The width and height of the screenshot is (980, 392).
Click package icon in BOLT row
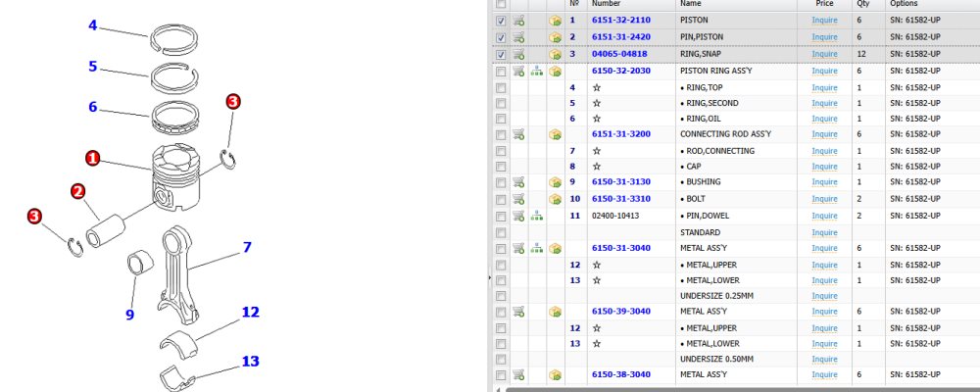pos(555,200)
